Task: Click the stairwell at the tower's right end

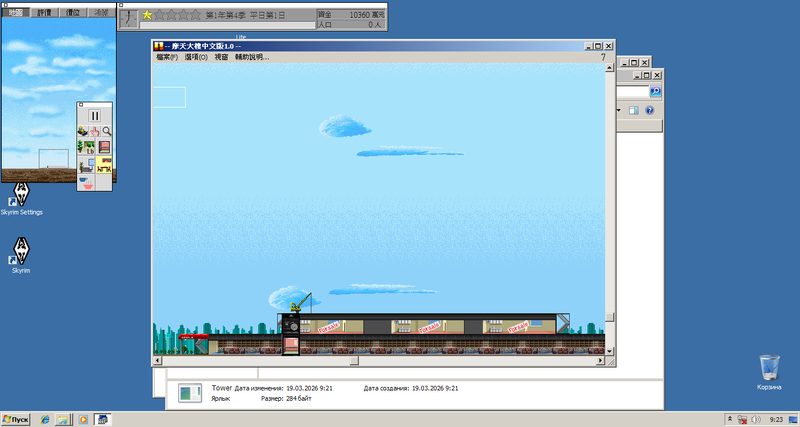Action: (x=563, y=323)
